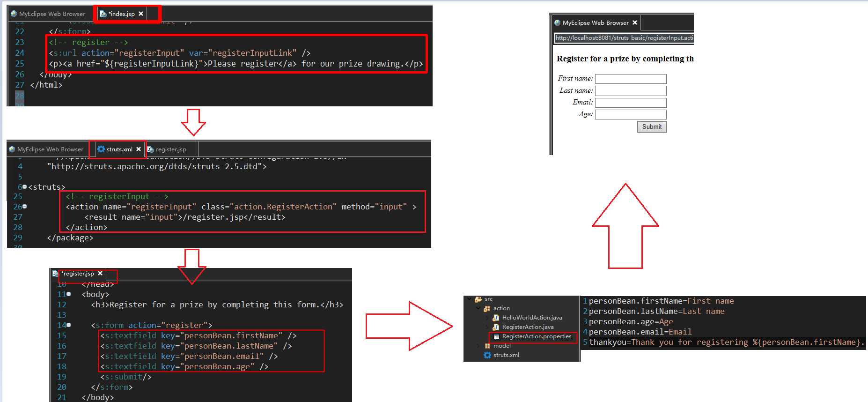Select the model package label
The width and height of the screenshot is (868, 402).
pos(502,346)
